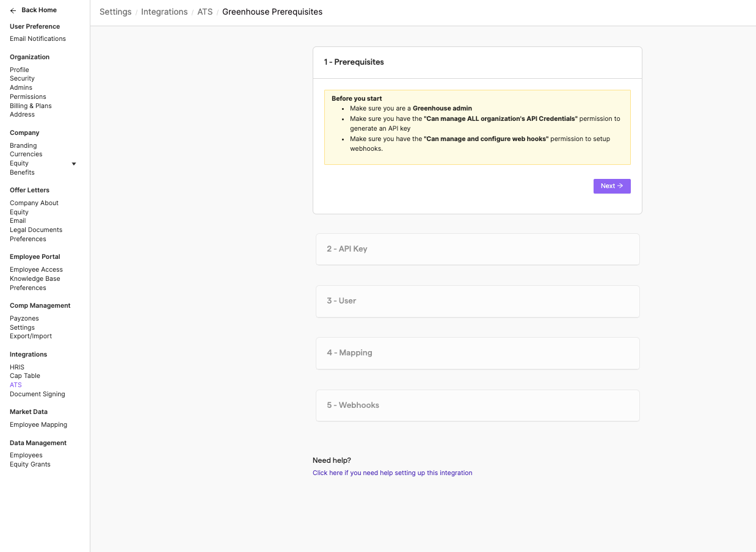Screen dimensions: 756x552
Task: Open help link for setting up integration
Action: pos(392,473)
